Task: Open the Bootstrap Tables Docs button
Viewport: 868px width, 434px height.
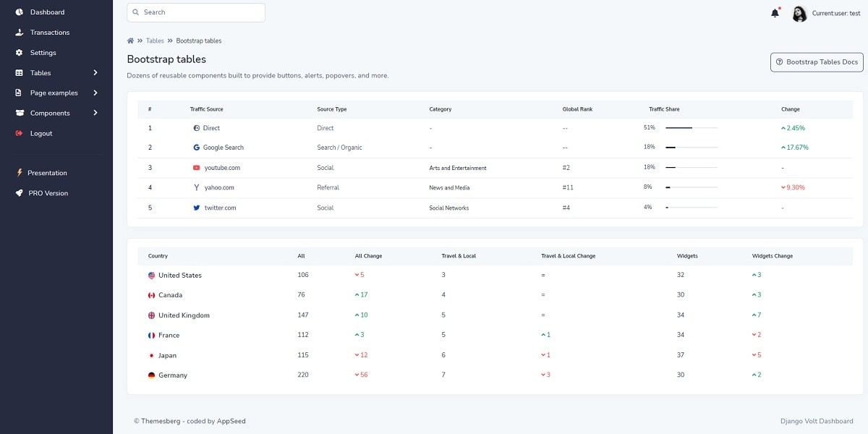Action: 816,61
